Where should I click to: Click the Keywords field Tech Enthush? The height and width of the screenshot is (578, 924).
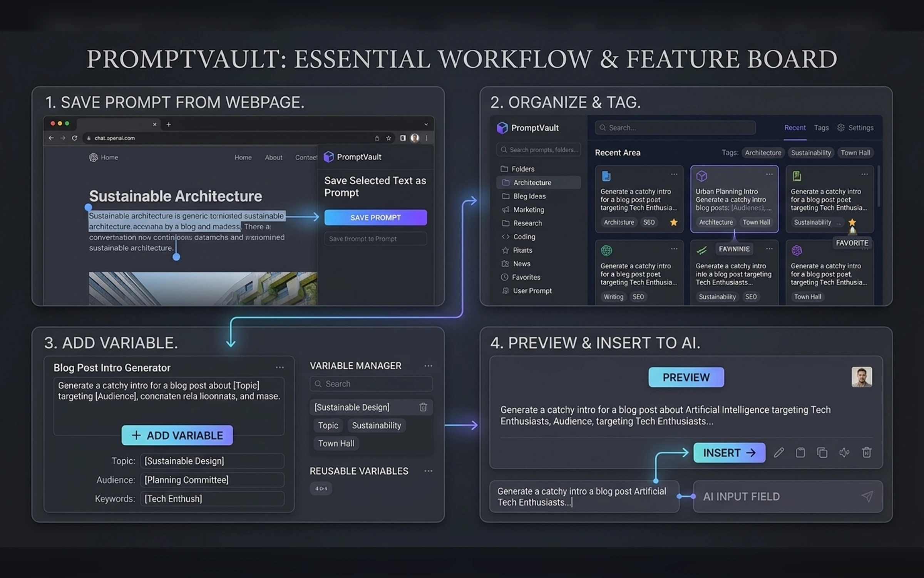click(212, 499)
